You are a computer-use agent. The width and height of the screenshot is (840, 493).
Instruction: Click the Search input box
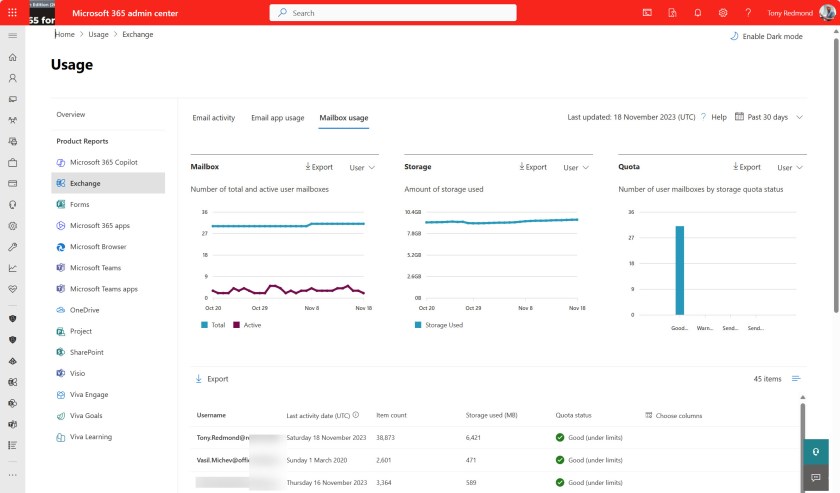(393, 13)
